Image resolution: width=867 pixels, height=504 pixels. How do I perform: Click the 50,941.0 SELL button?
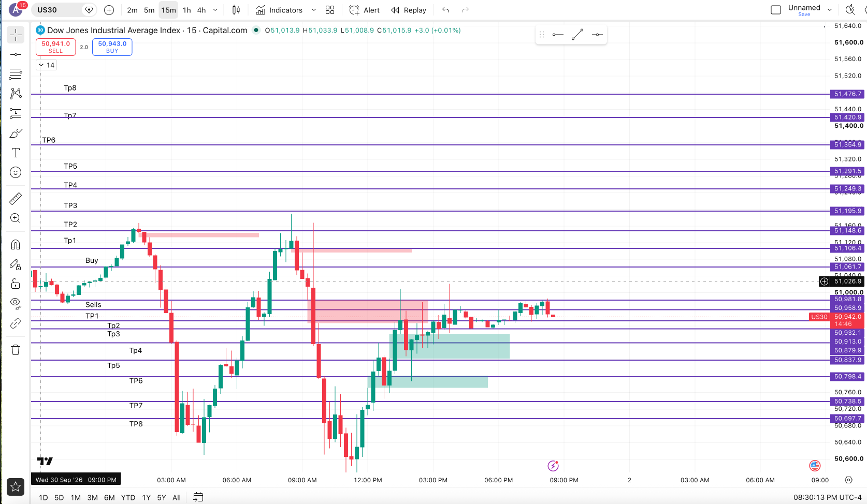pos(55,47)
